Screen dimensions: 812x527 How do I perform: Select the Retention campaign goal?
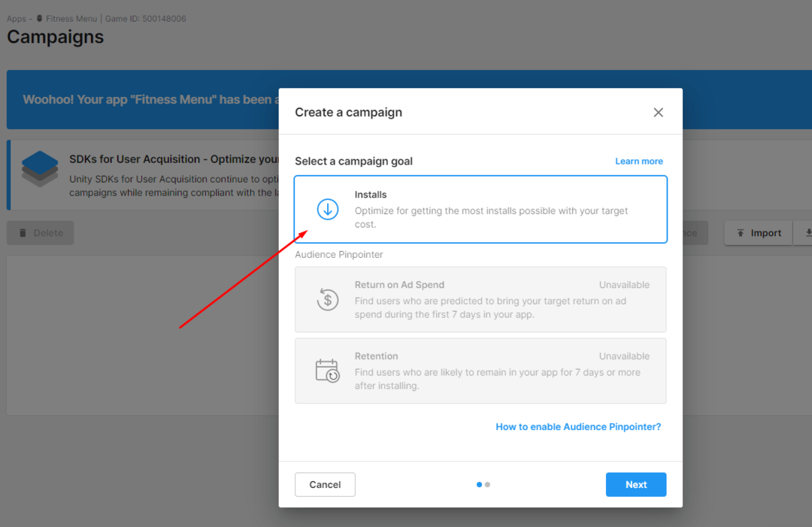pyautogui.click(x=481, y=371)
